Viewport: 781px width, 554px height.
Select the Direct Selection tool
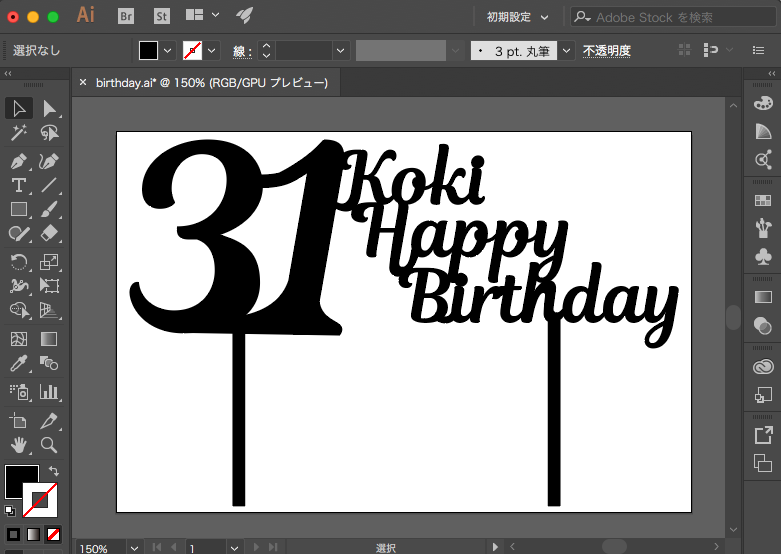49,108
